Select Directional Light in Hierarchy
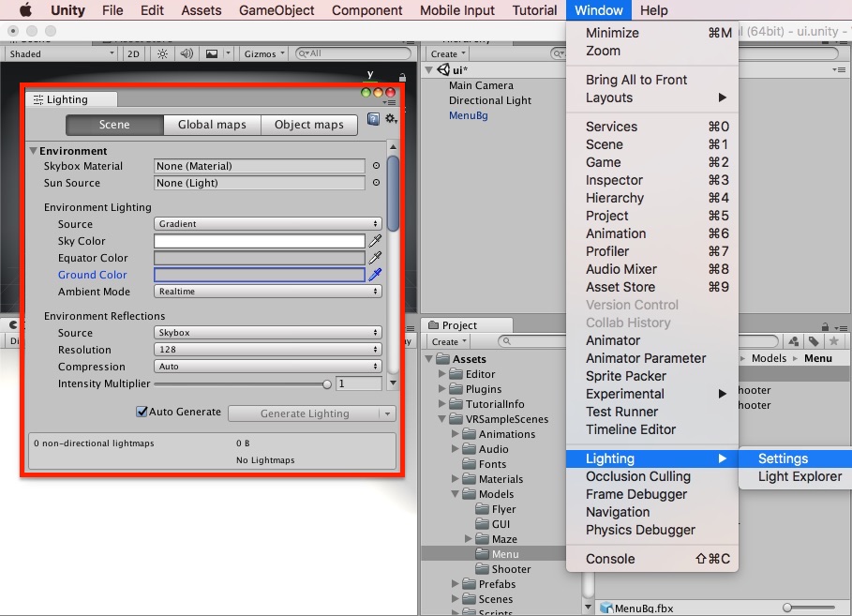852x616 pixels. [x=489, y=100]
